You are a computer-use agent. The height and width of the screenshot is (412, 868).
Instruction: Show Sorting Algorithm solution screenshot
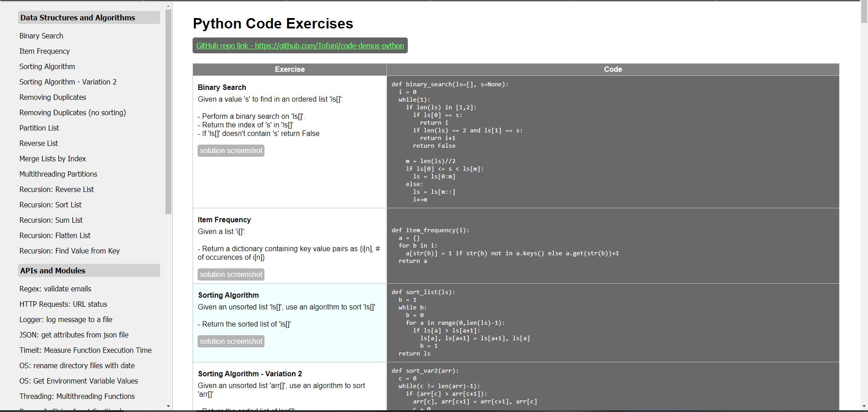coord(231,342)
